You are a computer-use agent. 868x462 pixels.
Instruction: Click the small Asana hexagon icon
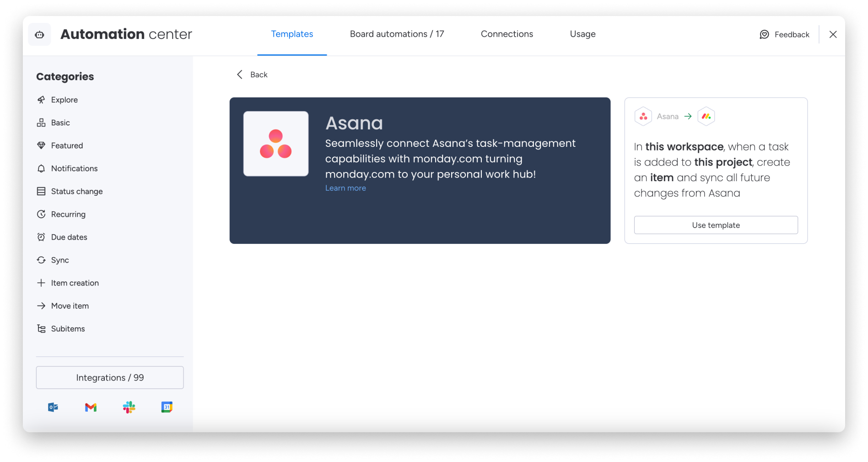[x=643, y=116]
